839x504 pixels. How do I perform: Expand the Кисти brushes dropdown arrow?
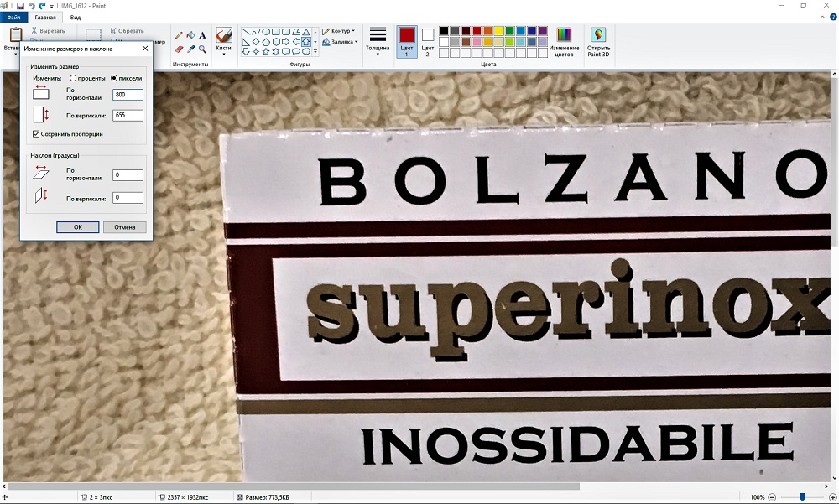[224, 54]
